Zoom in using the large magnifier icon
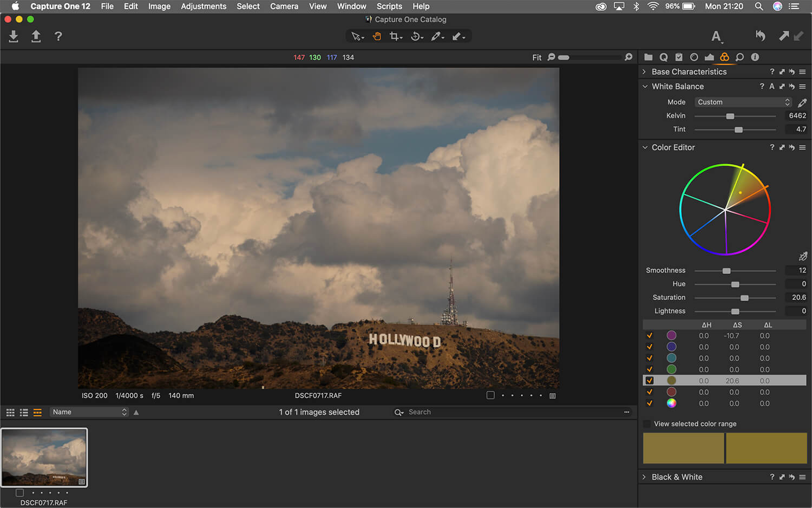This screenshot has width=812, height=508. click(628, 57)
